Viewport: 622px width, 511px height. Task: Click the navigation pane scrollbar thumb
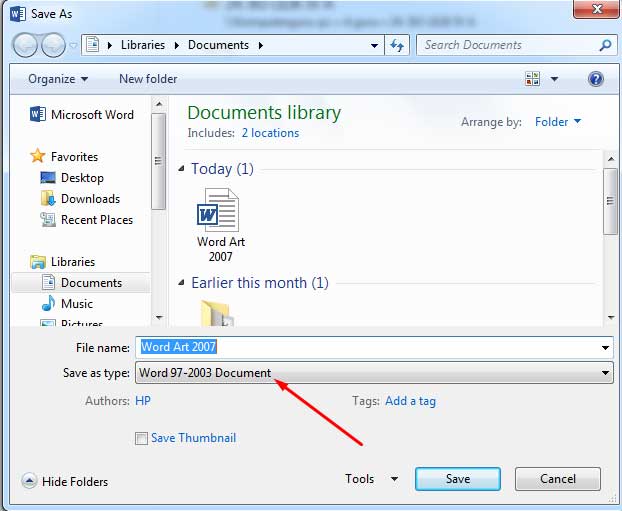(158, 161)
